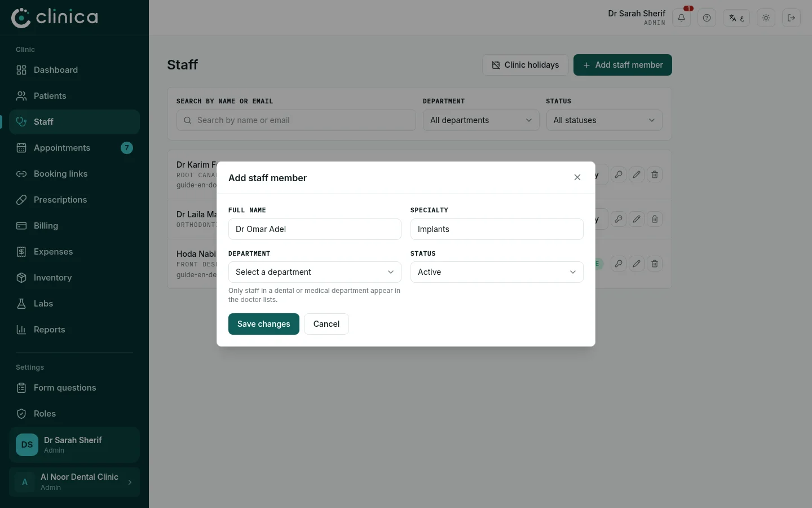
Task: Open Roles settings
Action: point(74,414)
